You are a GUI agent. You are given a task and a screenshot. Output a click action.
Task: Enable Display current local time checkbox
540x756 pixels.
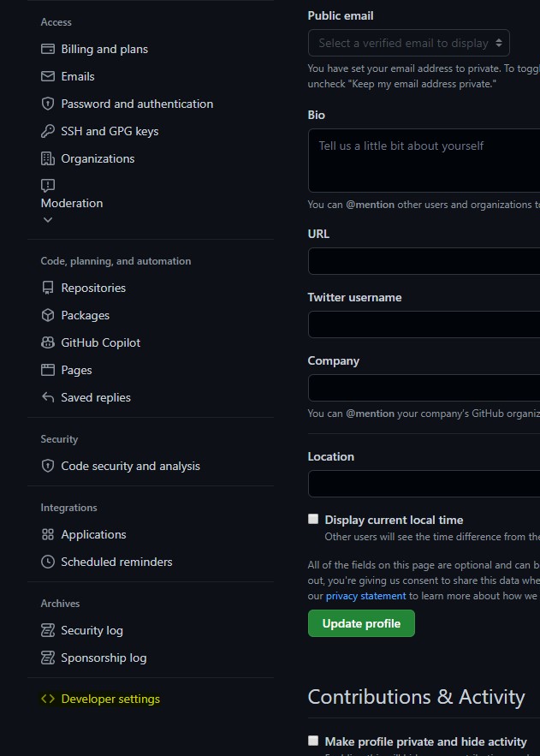(313, 519)
